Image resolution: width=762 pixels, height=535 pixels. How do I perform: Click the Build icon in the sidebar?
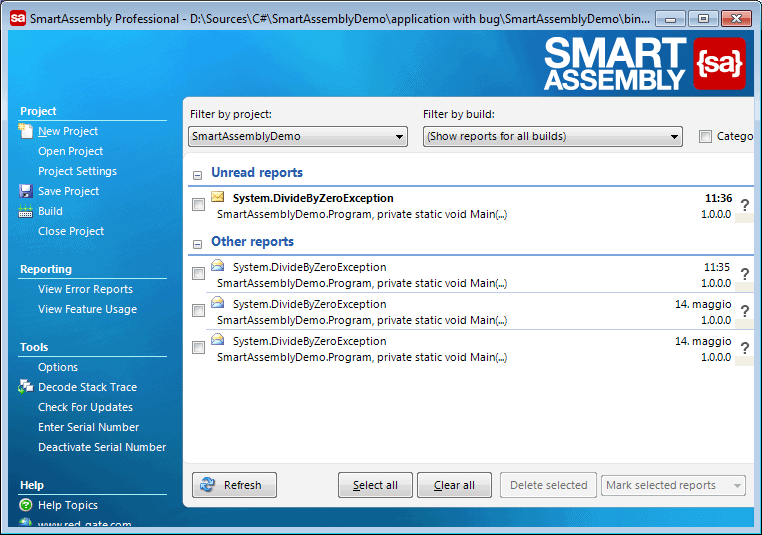25,211
